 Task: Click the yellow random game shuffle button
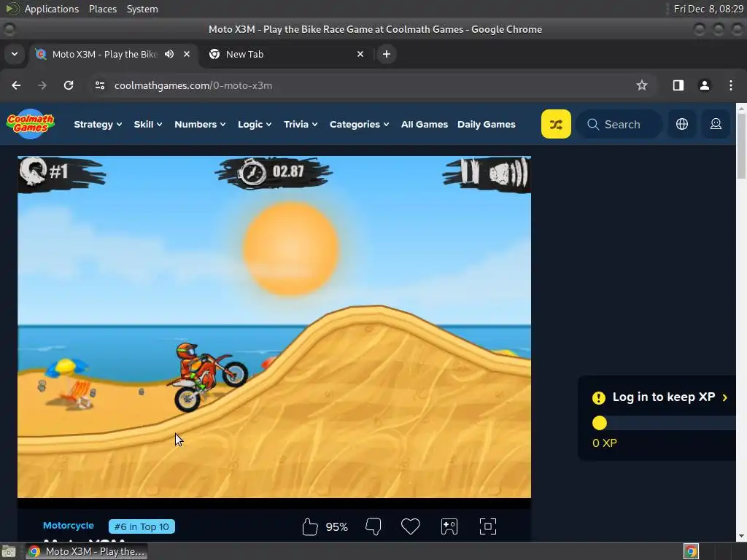[556, 124]
